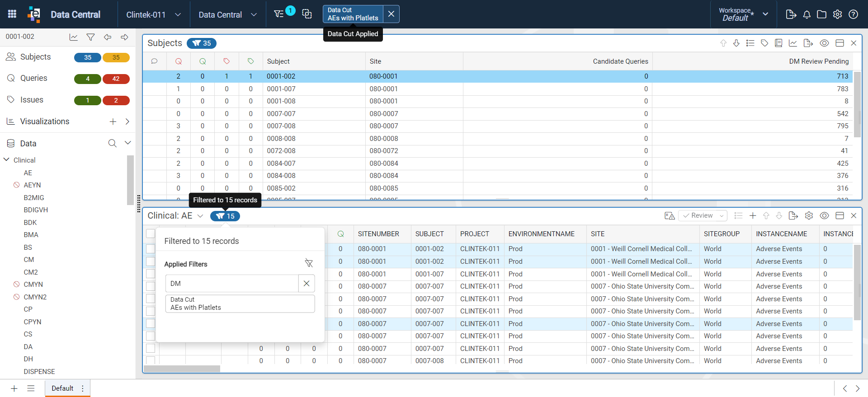Open the Clinical AE panel settings gear

(x=809, y=216)
